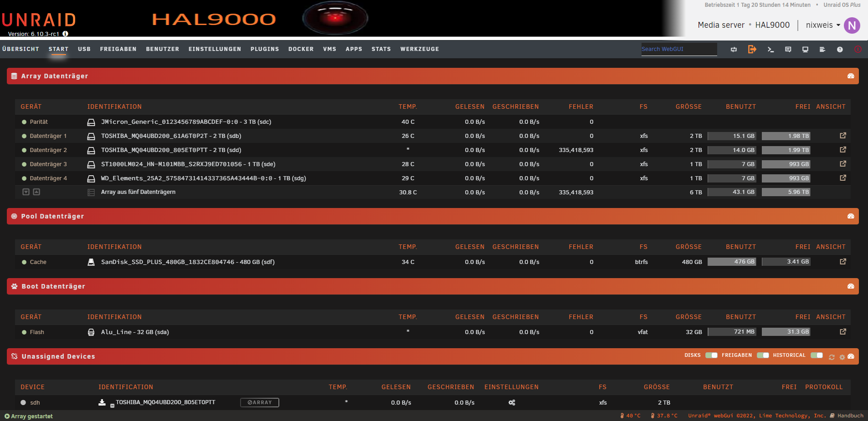Click the settings gears icon for sdh device

pyautogui.click(x=512, y=403)
